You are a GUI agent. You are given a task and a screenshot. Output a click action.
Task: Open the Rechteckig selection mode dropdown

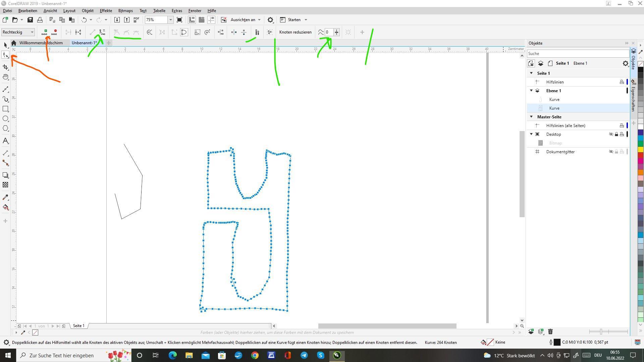pos(32,32)
